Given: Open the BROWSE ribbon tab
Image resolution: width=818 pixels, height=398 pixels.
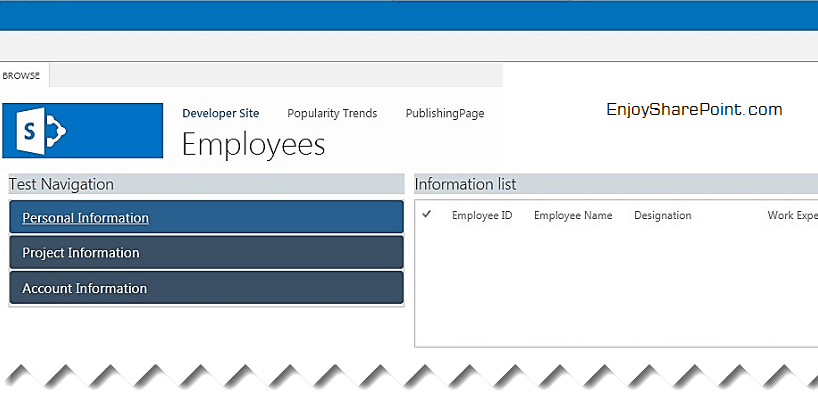Looking at the screenshot, I should (21, 76).
